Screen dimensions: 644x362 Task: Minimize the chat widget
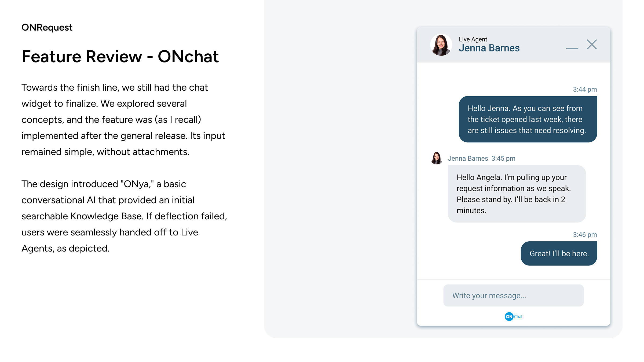click(x=572, y=48)
